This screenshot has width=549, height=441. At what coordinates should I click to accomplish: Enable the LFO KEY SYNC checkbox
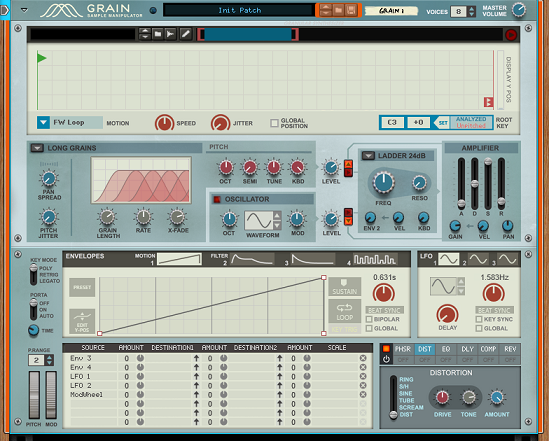tap(479, 319)
